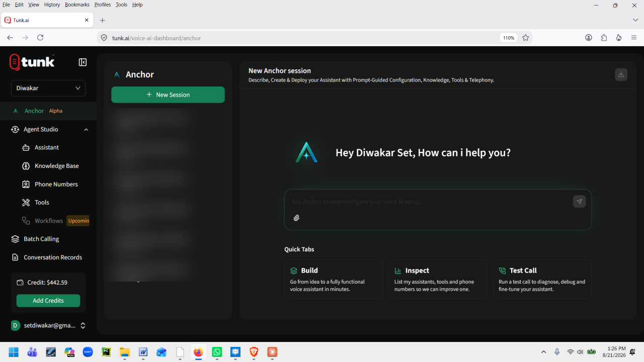The height and width of the screenshot is (362, 644).
Task: Open the History menu
Action: (x=52, y=5)
